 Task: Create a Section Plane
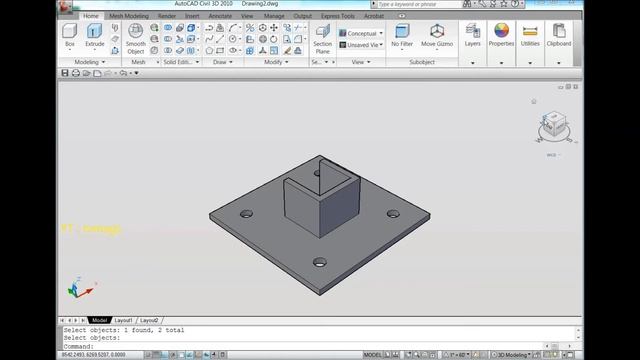[322, 38]
